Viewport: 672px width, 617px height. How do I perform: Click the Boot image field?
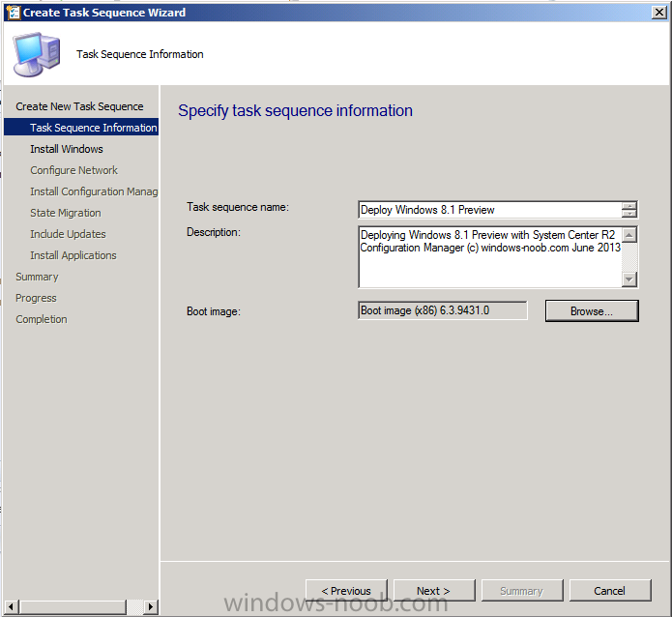coord(443,310)
